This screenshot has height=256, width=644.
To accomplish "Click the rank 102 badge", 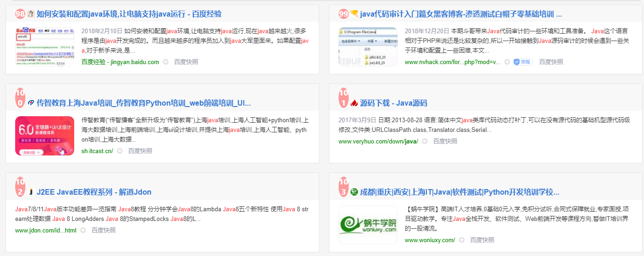I will 20,187.
